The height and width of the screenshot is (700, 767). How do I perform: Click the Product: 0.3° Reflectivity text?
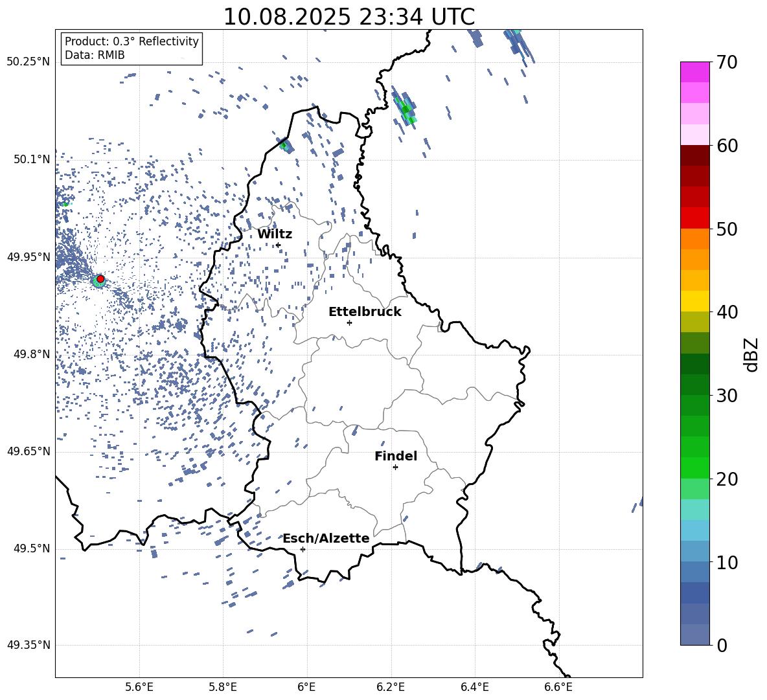(132, 41)
